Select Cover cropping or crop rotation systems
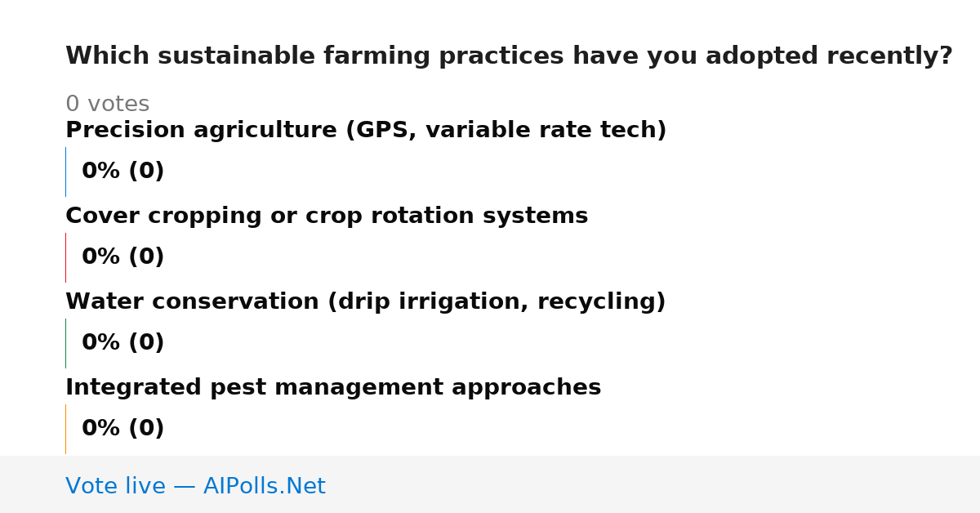 [x=327, y=216]
